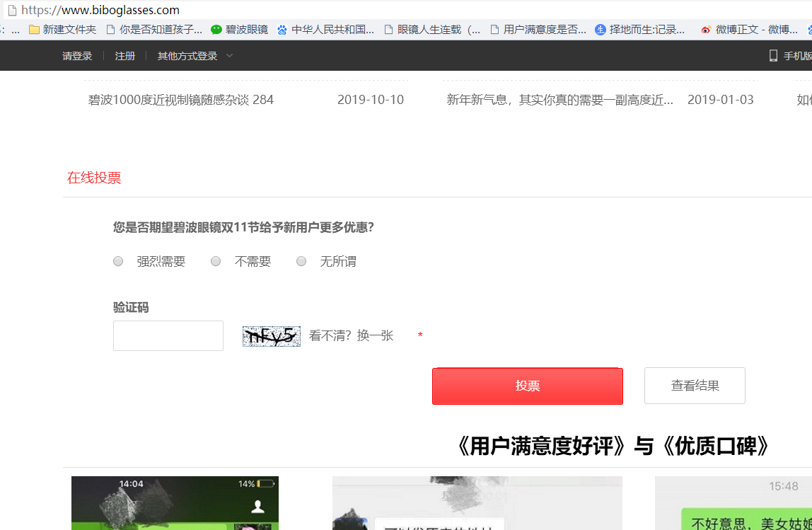Screen dimensions: 812x530
Task: Click the poll question about 双11节 discounts
Action: pyautogui.click(x=243, y=227)
